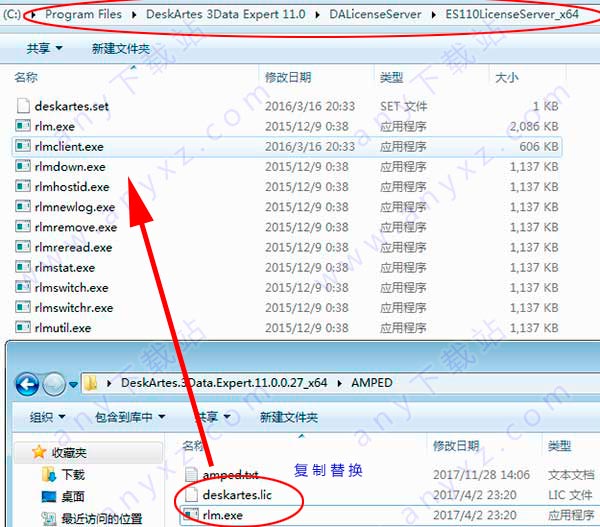Click Program Files in the address bar

(x=83, y=15)
